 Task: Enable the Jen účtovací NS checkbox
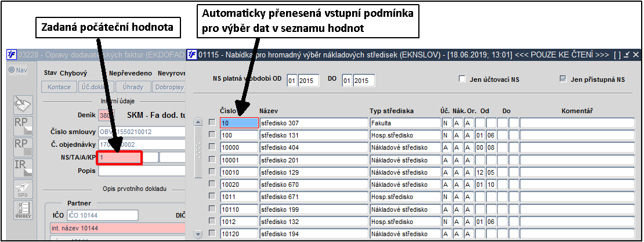462,80
